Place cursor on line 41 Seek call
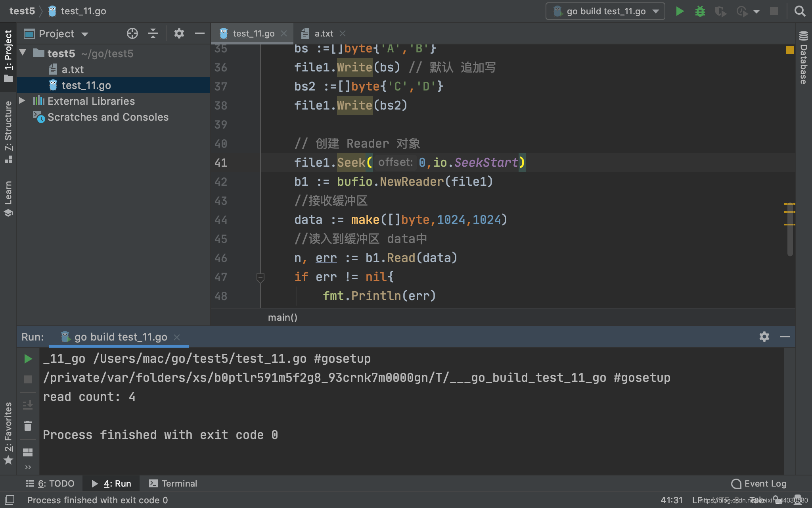812x508 pixels. coord(351,163)
